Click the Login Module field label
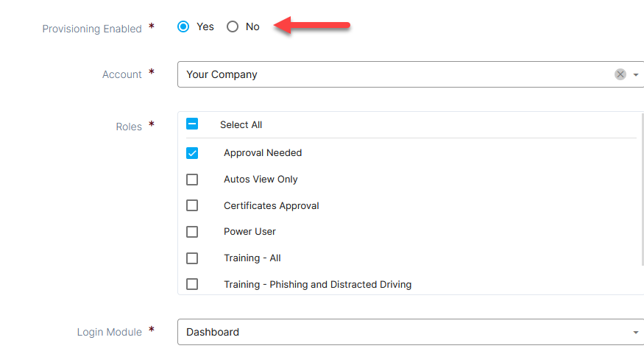Viewport: 644px width, 354px height. [x=110, y=332]
